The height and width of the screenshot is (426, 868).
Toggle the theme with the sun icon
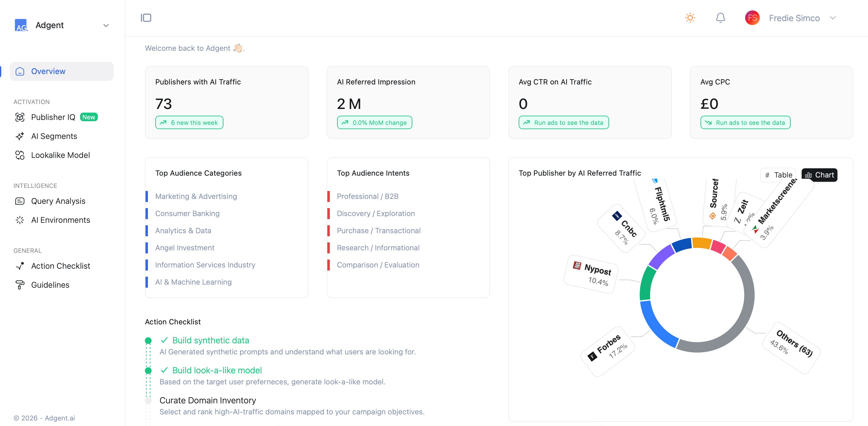[690, 17]
